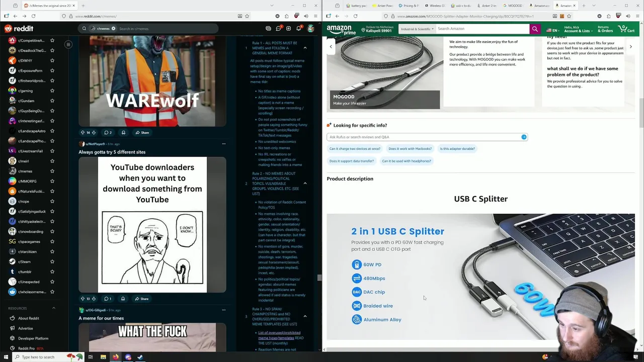Toggle favorite star for r/tumblr
644x362 pixels.
click(52, 271)
